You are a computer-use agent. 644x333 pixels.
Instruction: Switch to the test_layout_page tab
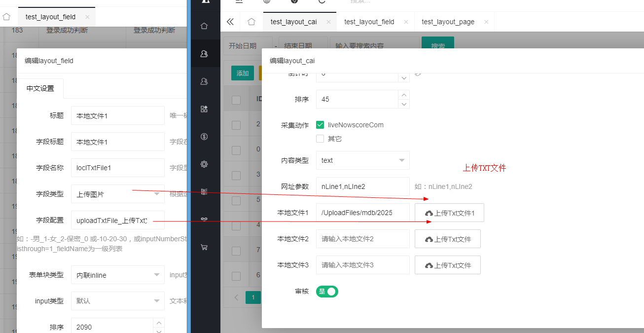coord(448,22)
